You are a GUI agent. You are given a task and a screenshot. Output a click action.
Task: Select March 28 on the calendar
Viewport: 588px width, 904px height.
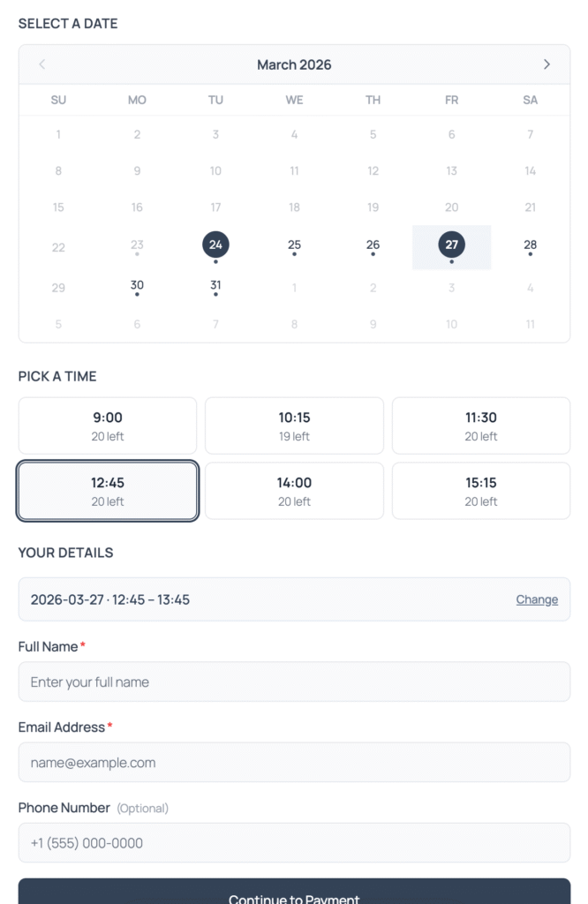click(530, 245)
